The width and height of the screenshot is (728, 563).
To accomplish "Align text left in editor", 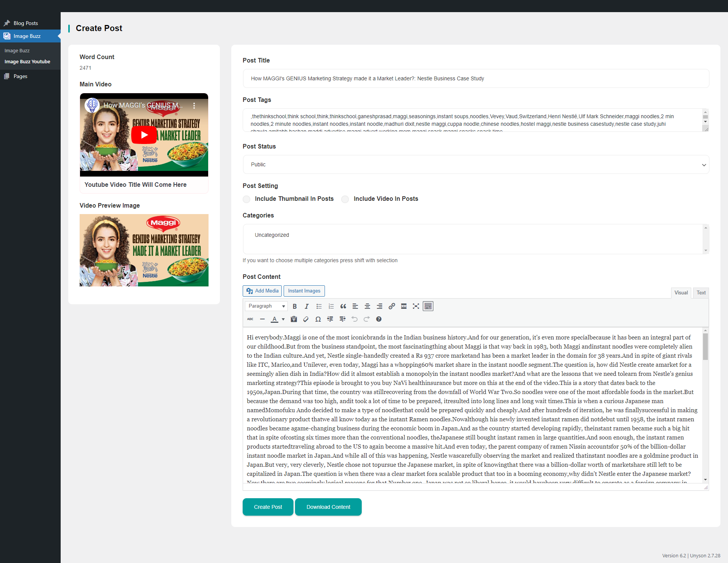I will click(355, 306).
